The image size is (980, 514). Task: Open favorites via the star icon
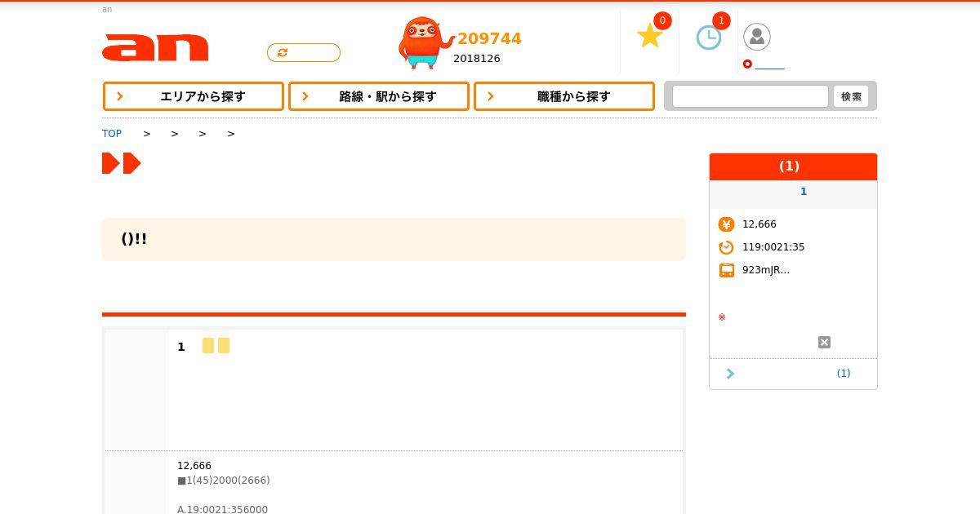click(x=650, y=36)
